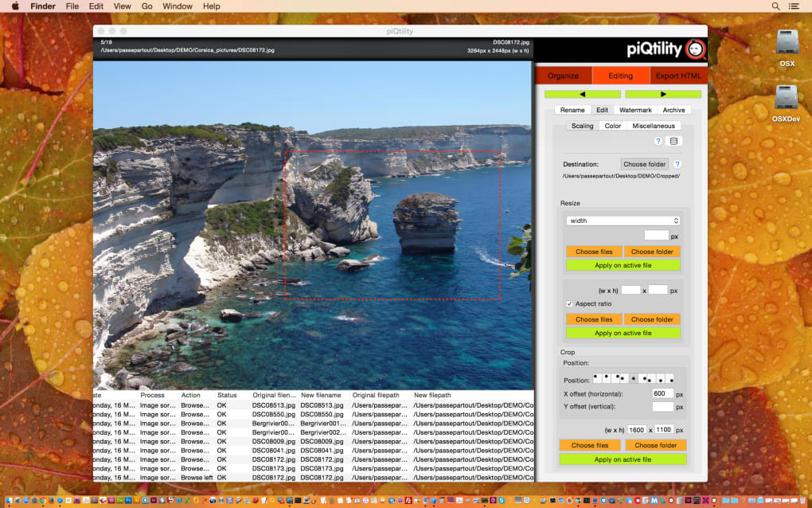Open the Edit sub-tab

pyautogui.click(x=602, y=111)
